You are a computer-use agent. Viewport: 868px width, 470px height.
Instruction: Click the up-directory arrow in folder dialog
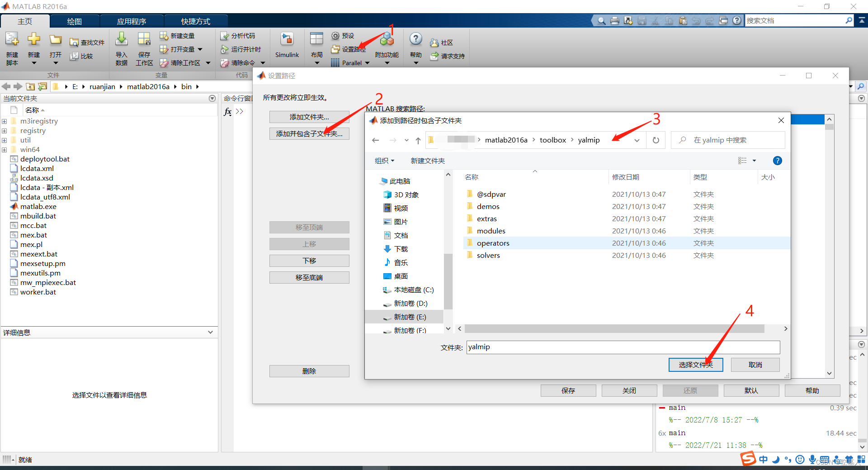point(418,140)
